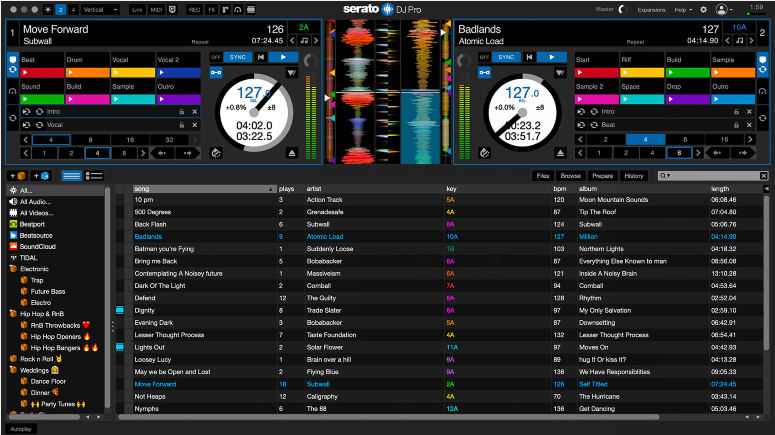
Task: Open settings via the gear icon
Action: (703, 9)
